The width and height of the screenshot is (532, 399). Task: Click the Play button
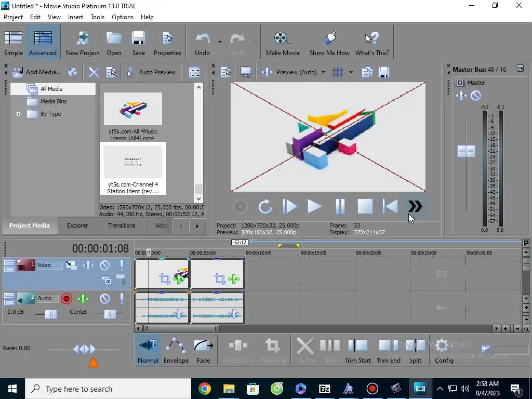point(314,206)
